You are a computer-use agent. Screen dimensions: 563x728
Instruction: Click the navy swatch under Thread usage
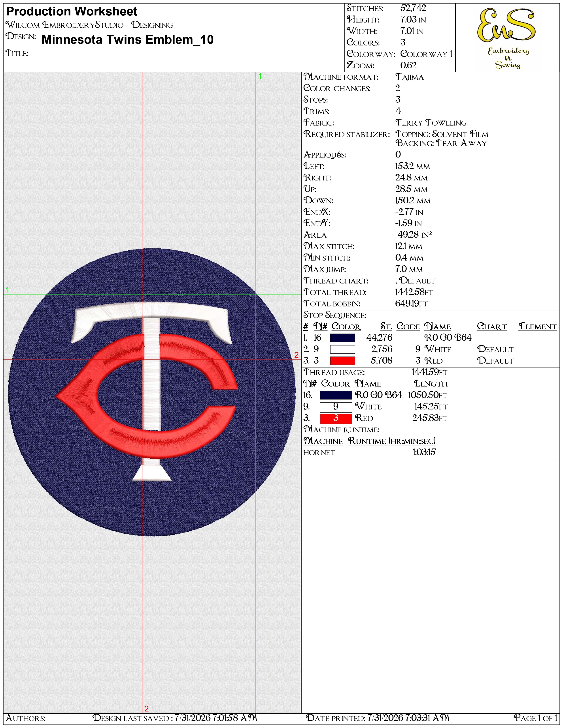[336, 395]
